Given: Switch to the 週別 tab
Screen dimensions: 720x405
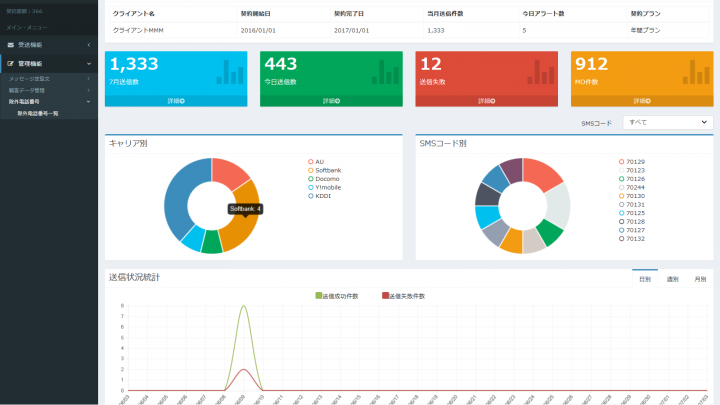Looking at the screenshot, I should (672, 279).
